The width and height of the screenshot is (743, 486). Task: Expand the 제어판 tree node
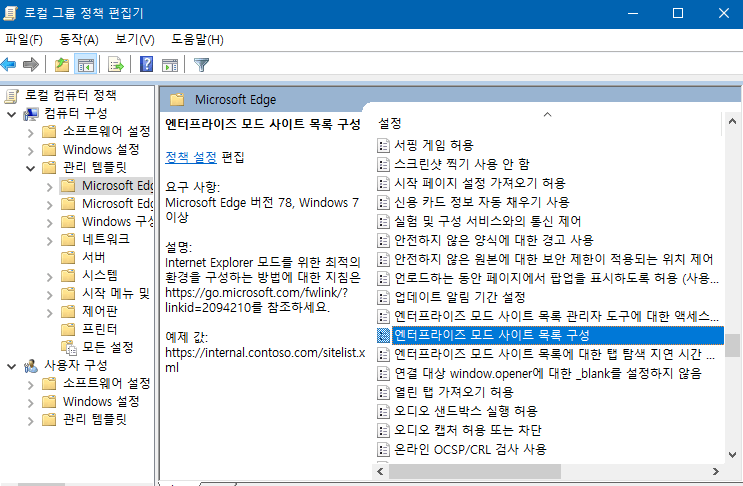[x=50, y=312]
